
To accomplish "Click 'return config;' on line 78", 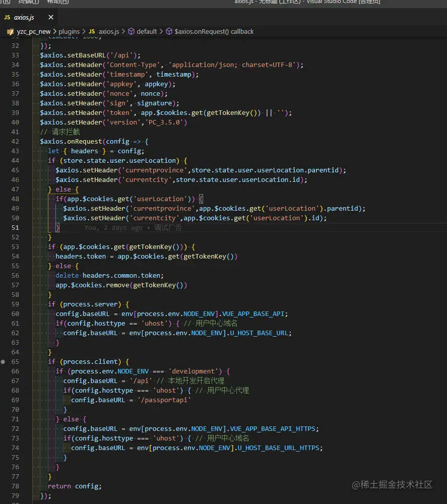I will click(x=75, y=486).
